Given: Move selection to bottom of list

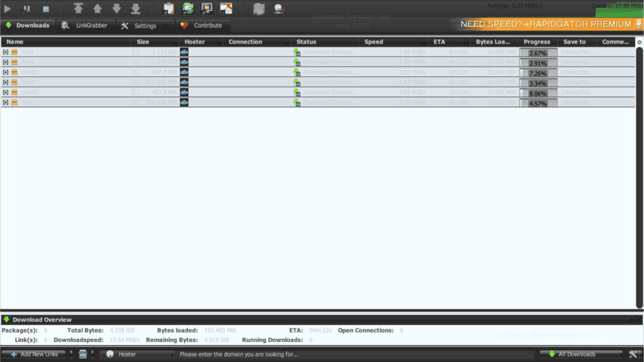Looking at the screenshot, I should click(136, 8).
